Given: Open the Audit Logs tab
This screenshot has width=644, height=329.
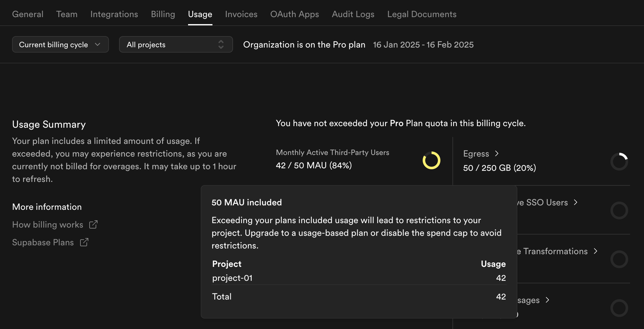Looking at the screenshot, I should click(x=353, y=14).
